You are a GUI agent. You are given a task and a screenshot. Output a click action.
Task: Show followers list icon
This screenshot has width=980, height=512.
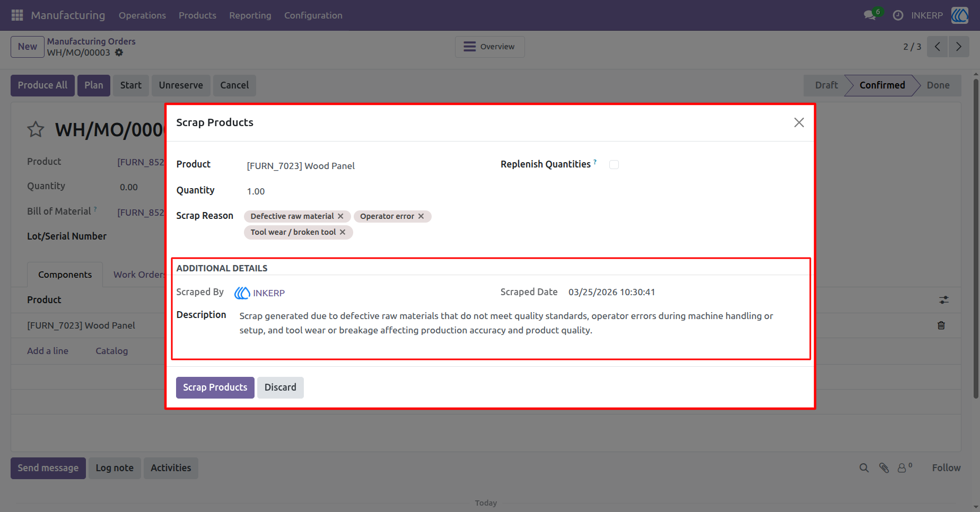905,467
